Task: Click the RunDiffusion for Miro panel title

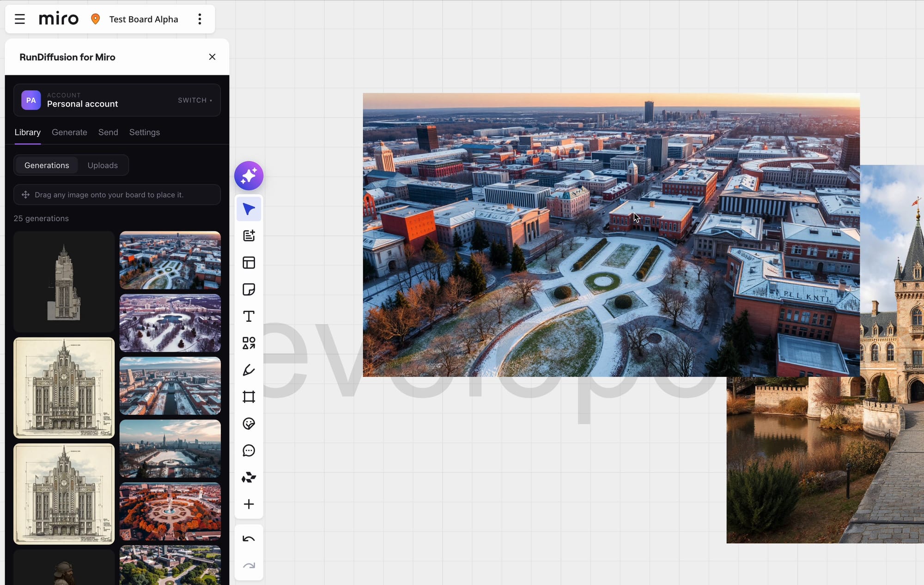Action: pos(67,57)
